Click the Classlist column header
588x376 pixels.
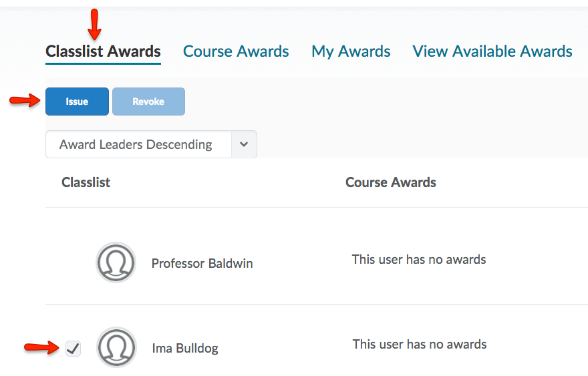point(86,182)
